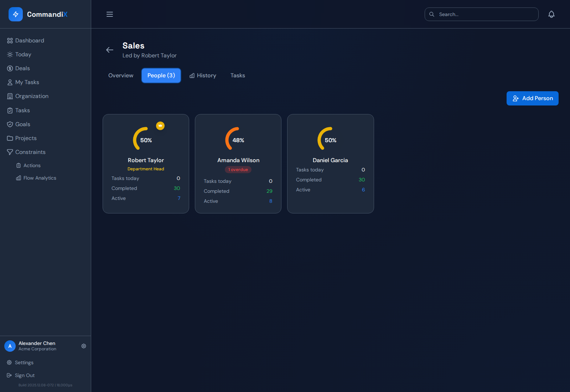This screenshot has height=392, width=570.
Task: Click the Sign Out arrow icon
Action: pos(9,375)
